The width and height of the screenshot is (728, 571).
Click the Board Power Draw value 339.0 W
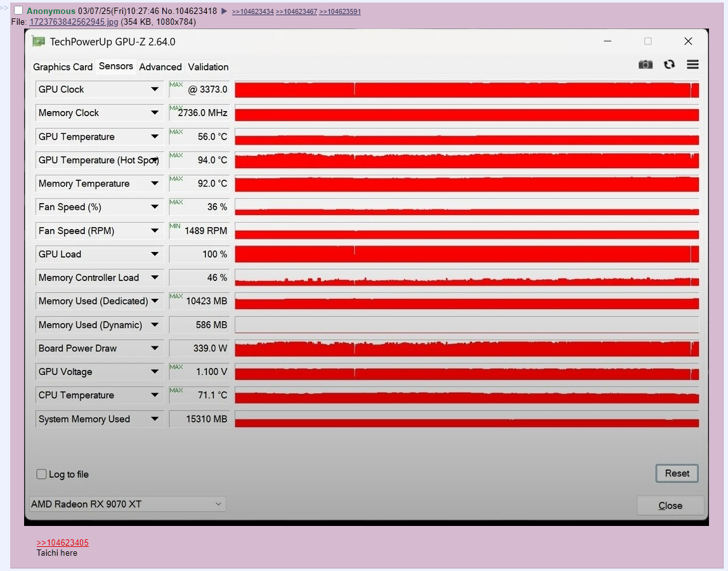pyautogui.click(x=210, y=348)
